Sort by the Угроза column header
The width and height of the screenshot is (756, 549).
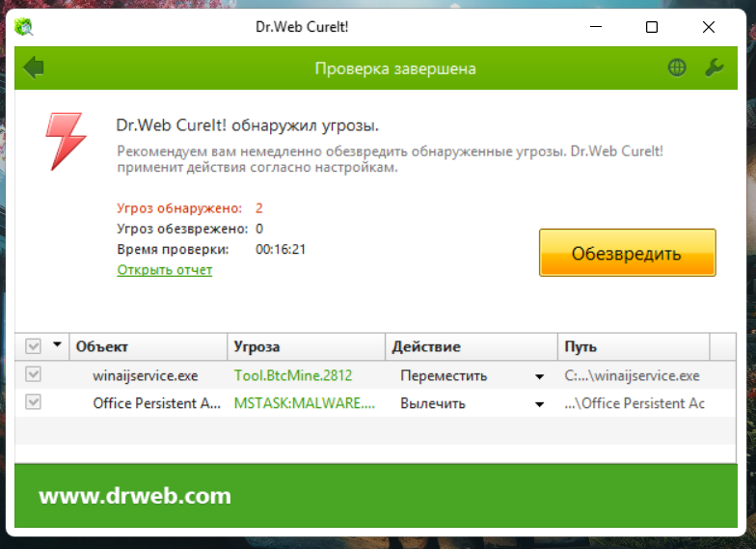click(x=307, y=347)
